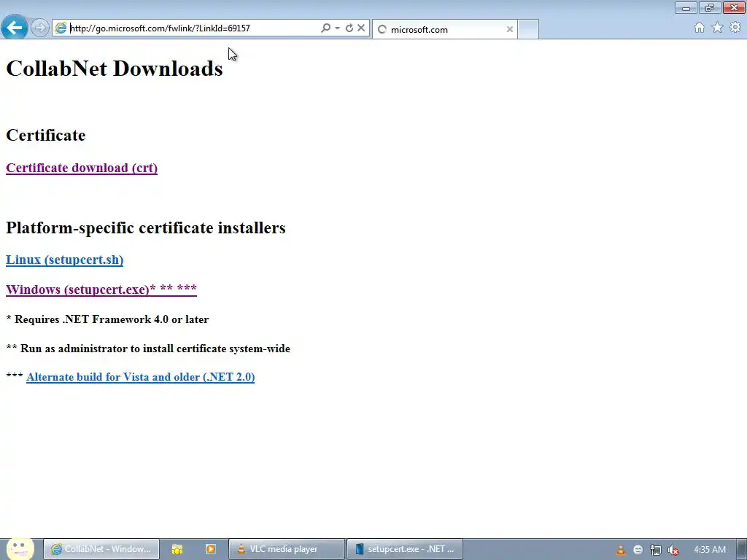Screen dimensions: 747x560
Task: Select the microsoft.com tab
Action: coord(444,29)
